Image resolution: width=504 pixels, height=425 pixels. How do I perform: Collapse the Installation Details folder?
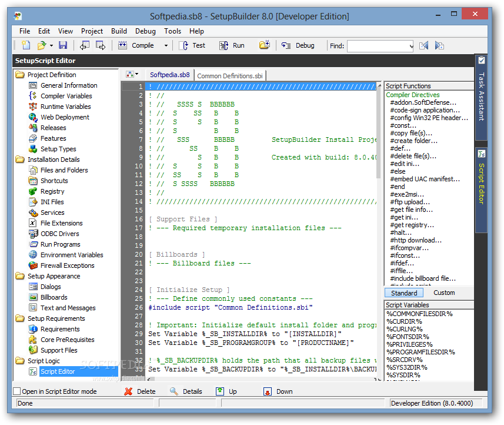(x=20, y=160)
